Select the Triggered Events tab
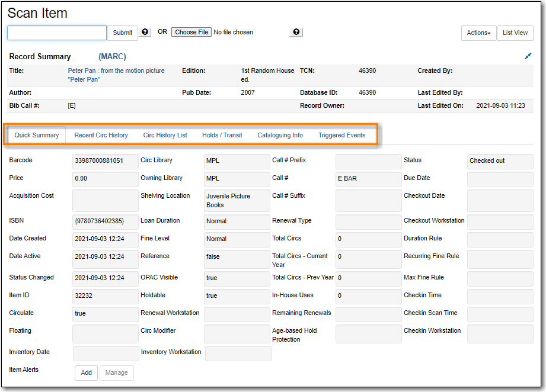546x392 pixels. 341,135
